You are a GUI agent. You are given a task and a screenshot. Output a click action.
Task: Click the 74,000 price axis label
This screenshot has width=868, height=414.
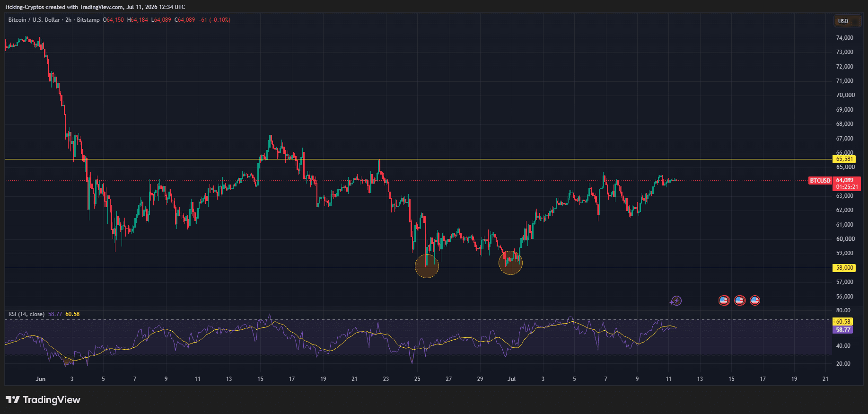(845, 38)
